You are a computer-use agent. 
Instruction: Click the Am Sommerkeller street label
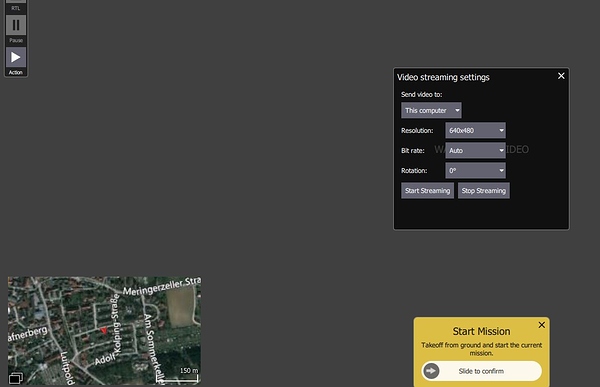[152, 349]
